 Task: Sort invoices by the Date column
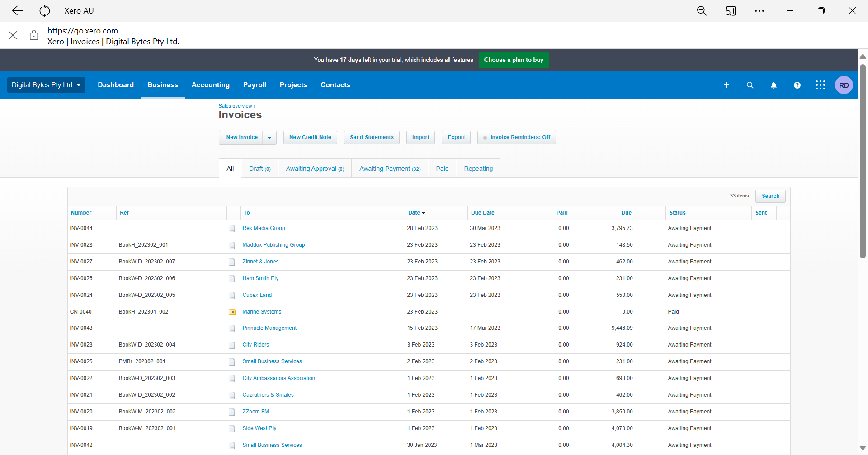pos(416,213)
